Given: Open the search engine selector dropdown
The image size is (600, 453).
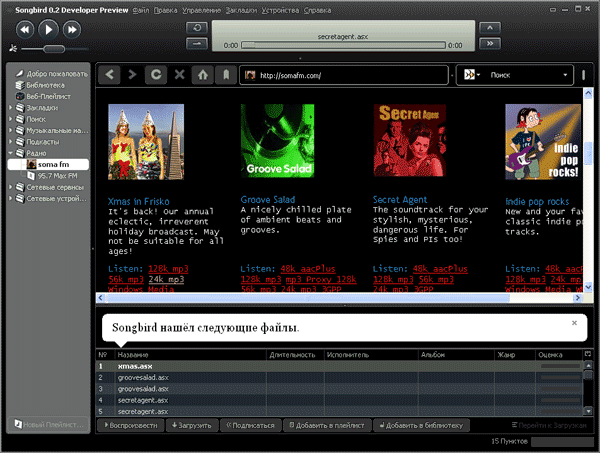Looking at the screenshot, I should (472, 75).
